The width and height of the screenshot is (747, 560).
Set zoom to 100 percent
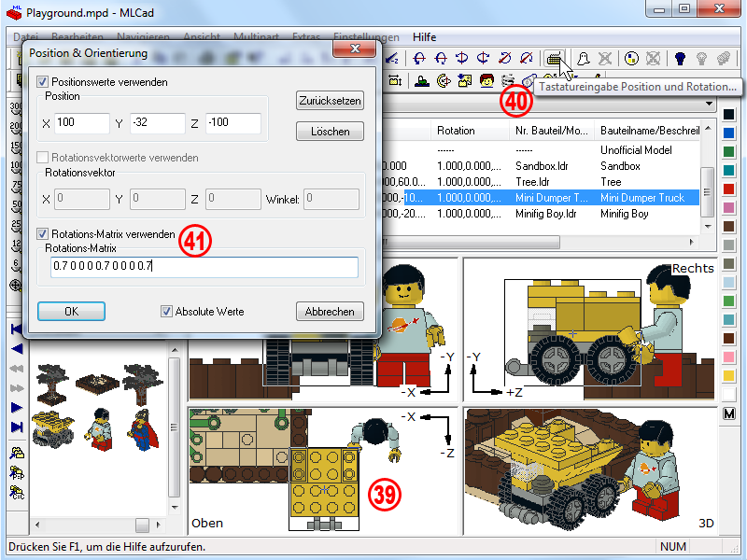tap(16, 168)
